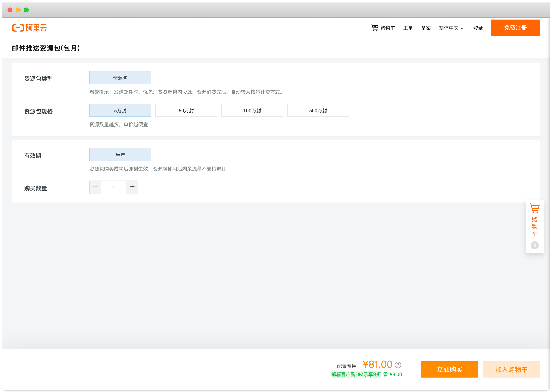The image size is (552, 392).
Task: Click the ¥81.00 configuration price
Action: [378, 364]
